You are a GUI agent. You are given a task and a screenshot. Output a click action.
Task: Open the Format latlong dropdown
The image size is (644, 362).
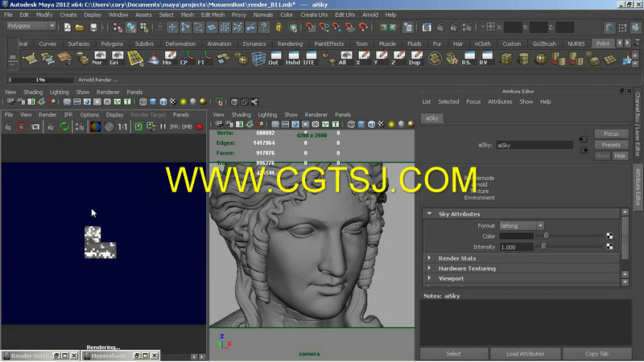522,226
